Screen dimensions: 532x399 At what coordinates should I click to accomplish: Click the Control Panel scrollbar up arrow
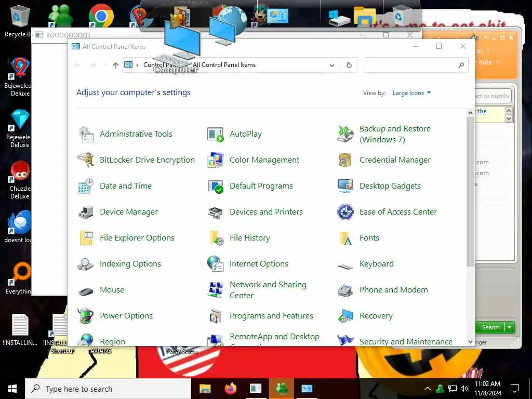point(470,113)
